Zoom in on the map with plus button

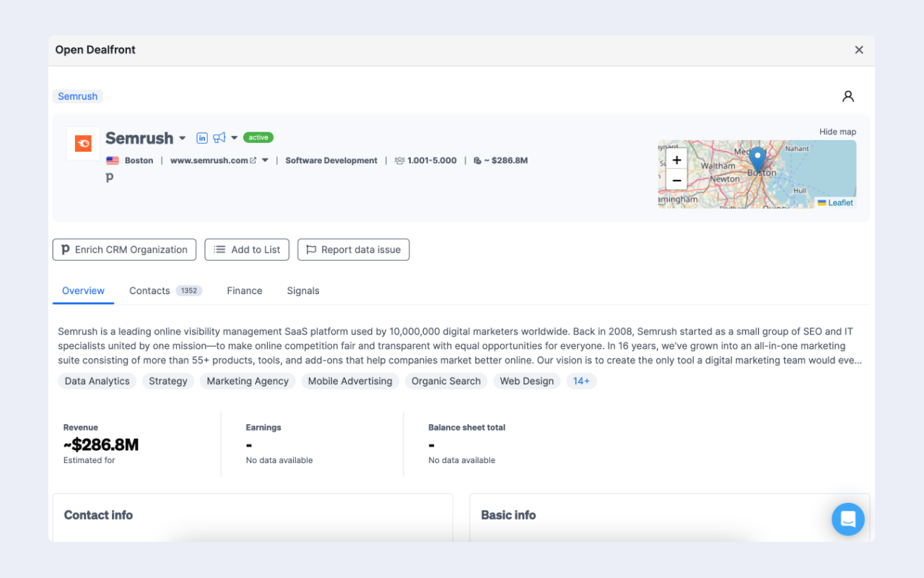pyautogui.click(x=676, y=160)
